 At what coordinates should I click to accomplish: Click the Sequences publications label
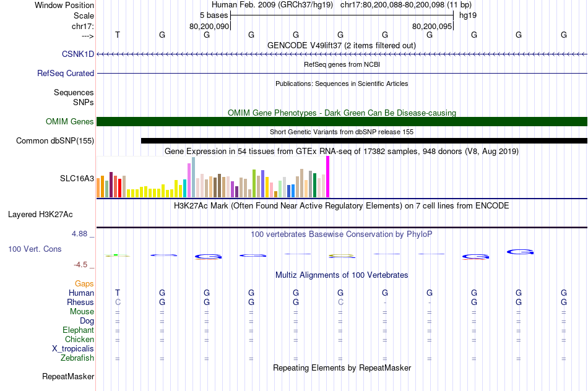coord(74,92)
